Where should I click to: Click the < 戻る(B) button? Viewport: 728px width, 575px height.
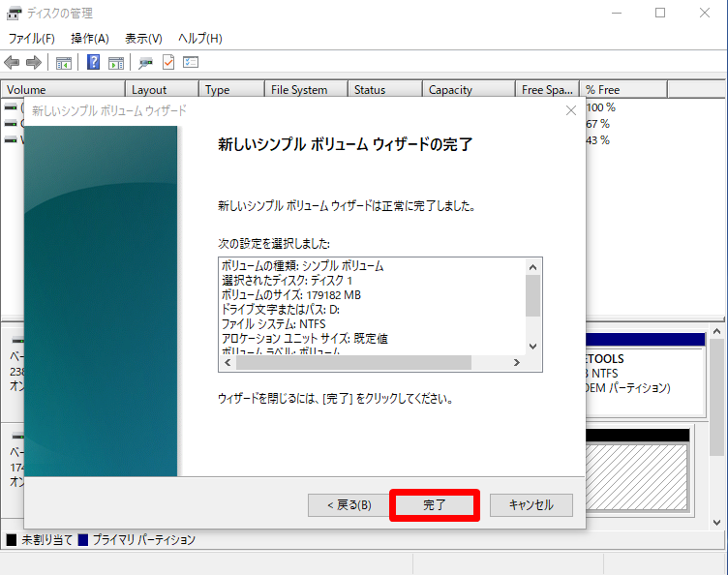click(349, 505)
